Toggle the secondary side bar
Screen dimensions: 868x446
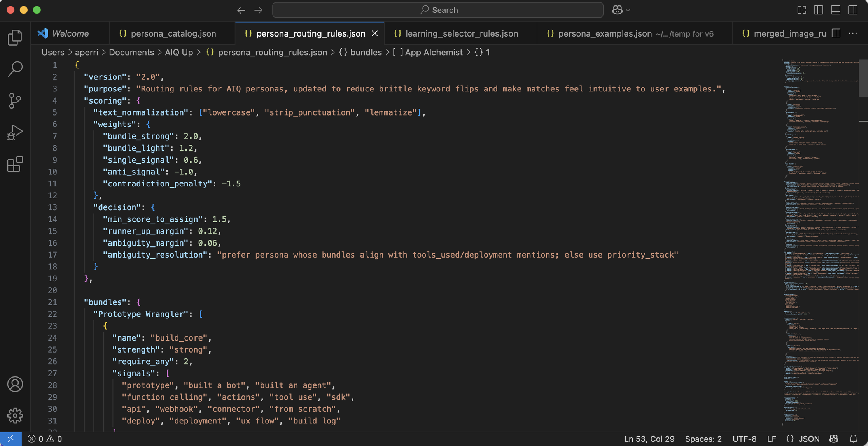853,10
